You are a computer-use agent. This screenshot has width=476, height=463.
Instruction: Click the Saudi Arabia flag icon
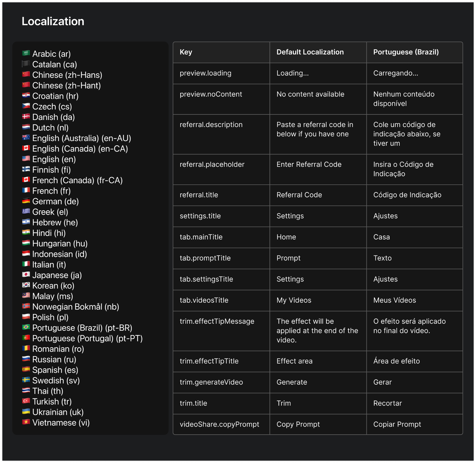tap(26, 53)
